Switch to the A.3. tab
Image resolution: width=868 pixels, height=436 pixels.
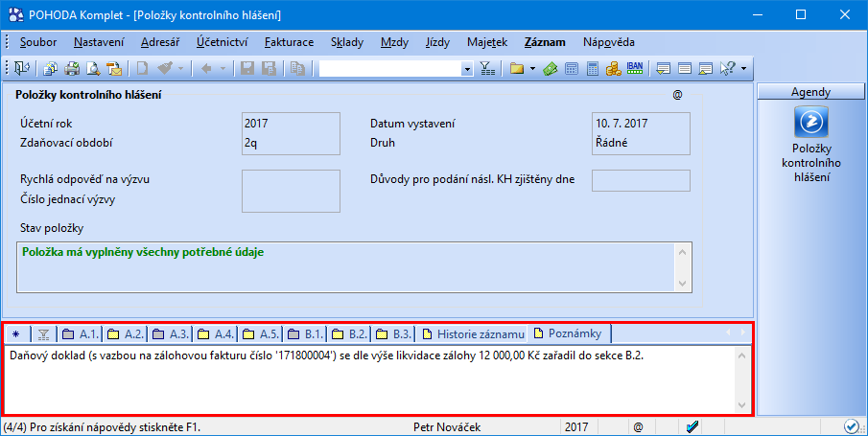(x=170, y=333)
